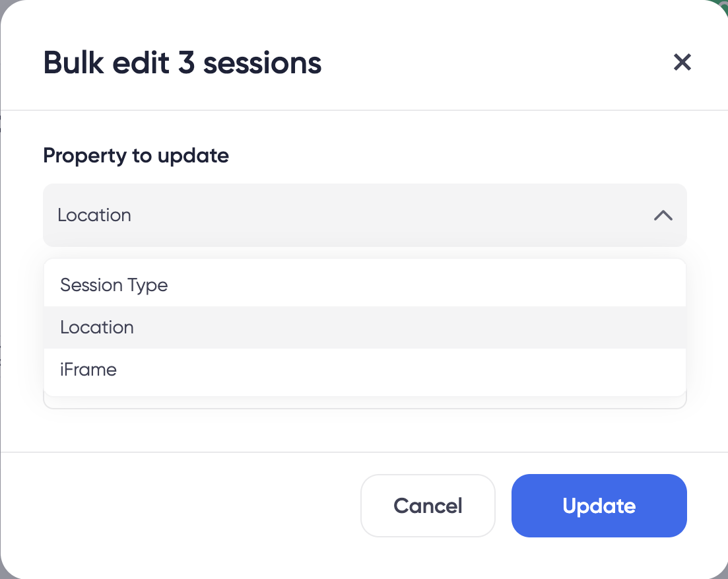The width and height of the screenshot is (728, 579).
Task: Dismiss the dialog with the X icon
Action: [x=682, y=62]
